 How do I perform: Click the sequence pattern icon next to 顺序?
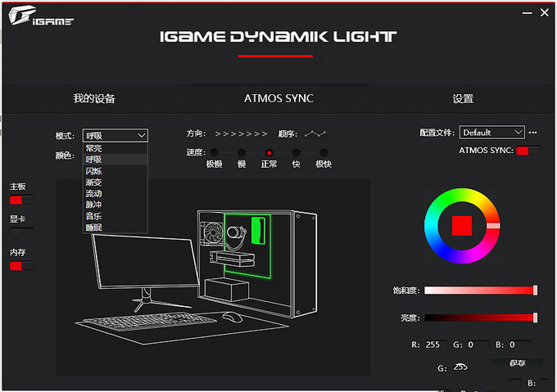(315, 133)
